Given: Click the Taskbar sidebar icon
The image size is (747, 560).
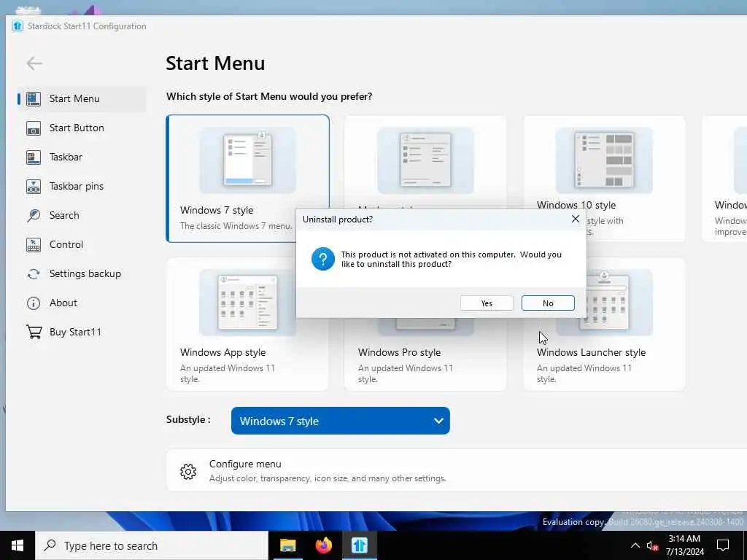Looking at the screenshot, I should [x=34, y=157].
